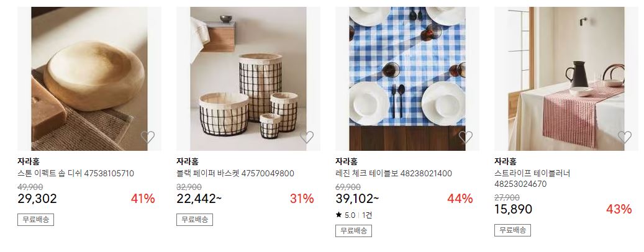Click the 1건 review count text
Screen dimensions: 644x252
tap(367, 215)
